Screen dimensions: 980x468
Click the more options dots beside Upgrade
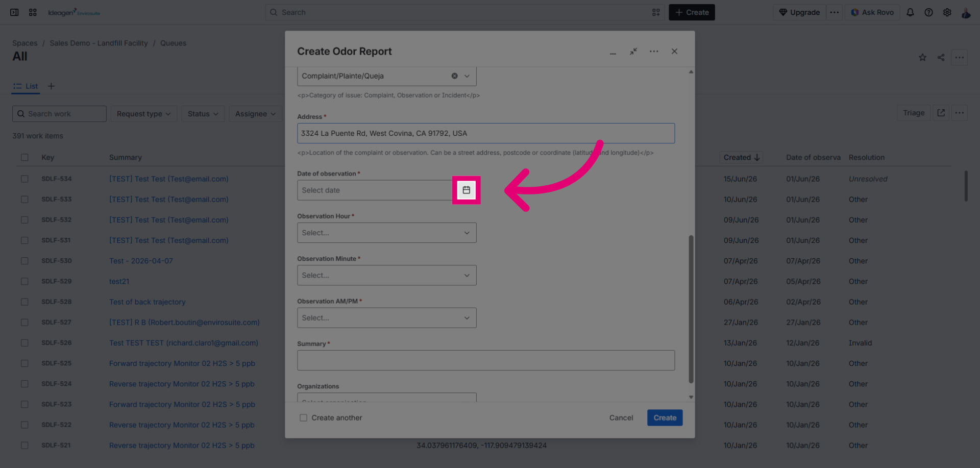pyautogui.click(x=835, y=12)
